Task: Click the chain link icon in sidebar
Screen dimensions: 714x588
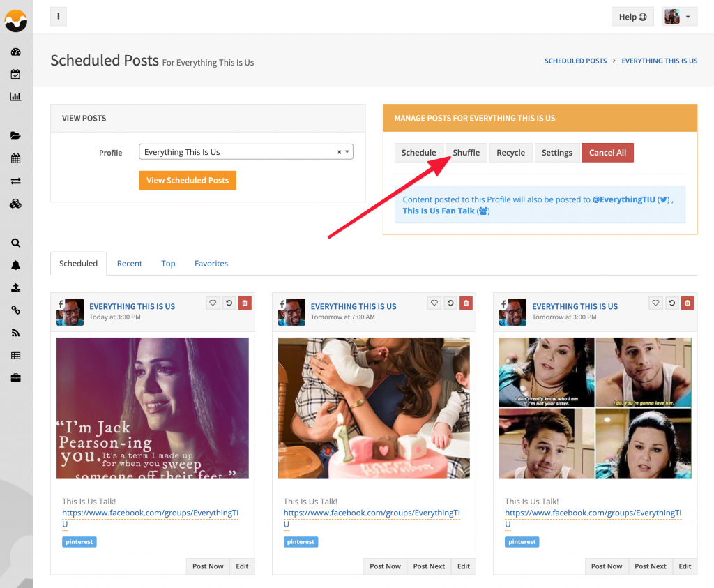Action: pos(15,310)
